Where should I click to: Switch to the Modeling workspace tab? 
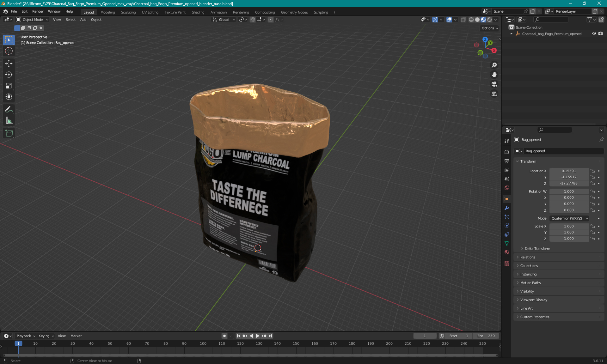[x=107, y=12]
